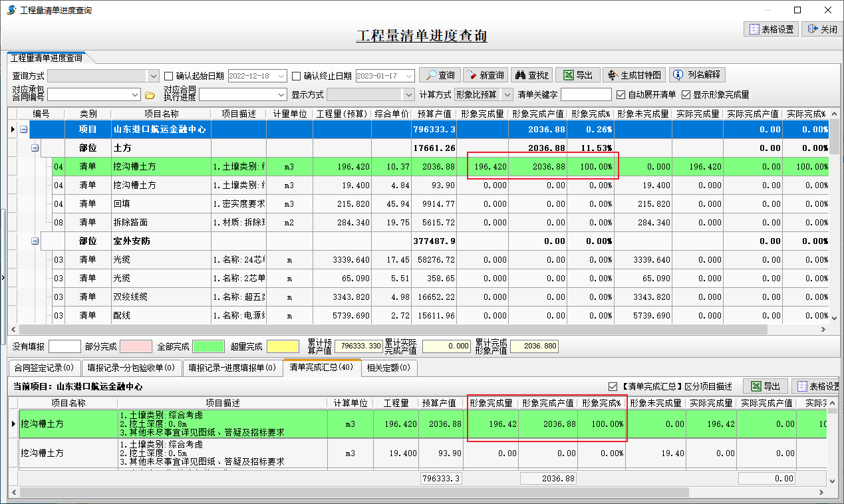
Task: Collapse the 土方 section tree node
Action: [35, 148]
